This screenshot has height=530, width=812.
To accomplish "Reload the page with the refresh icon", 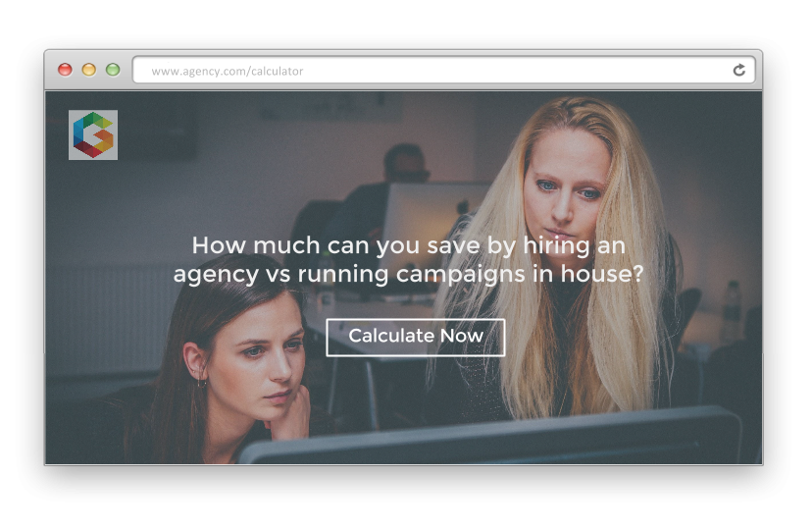I will [x=738, y=70].
